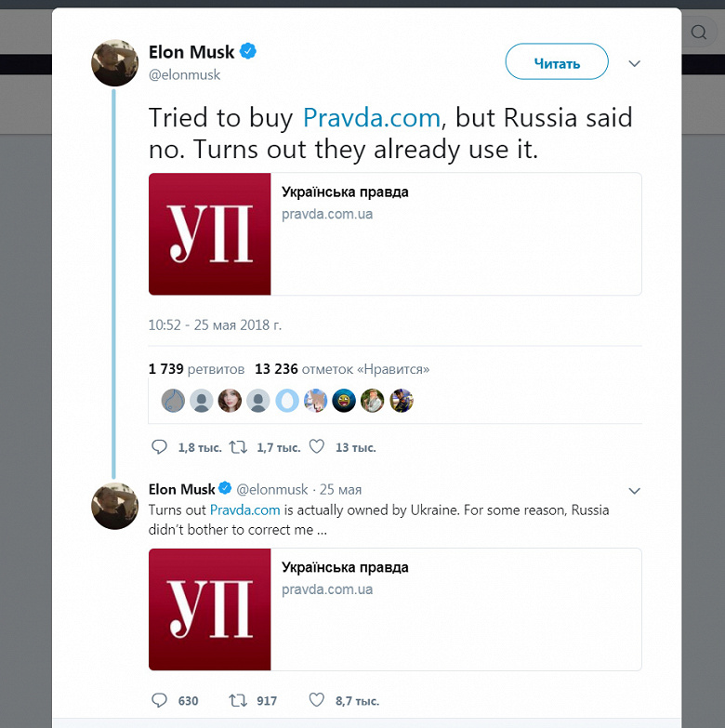Image resolution: width=725 pixels, height=728 pixels.
Task: Click the first liker avatar in the row
Action: (173, 401)
